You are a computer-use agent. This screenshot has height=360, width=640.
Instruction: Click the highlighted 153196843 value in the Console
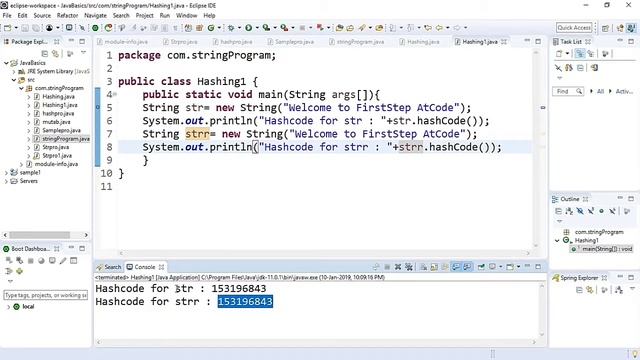click(x=245, y=302)
